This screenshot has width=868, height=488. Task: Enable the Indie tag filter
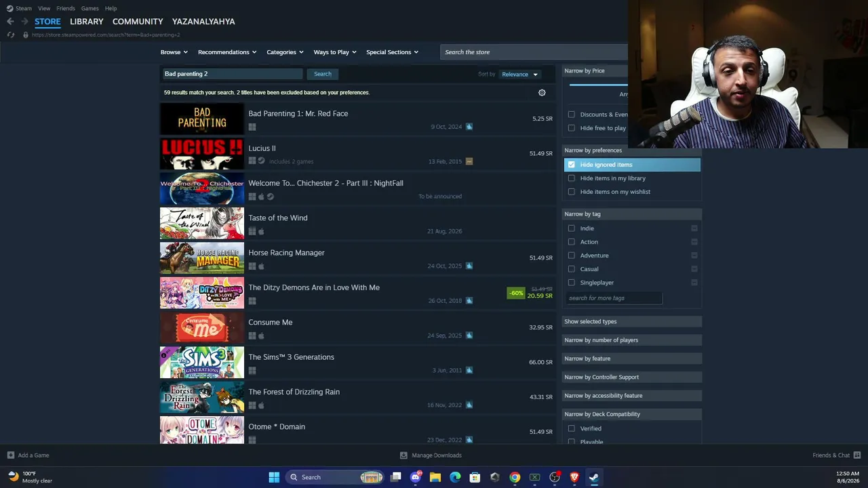pos(572,228)
